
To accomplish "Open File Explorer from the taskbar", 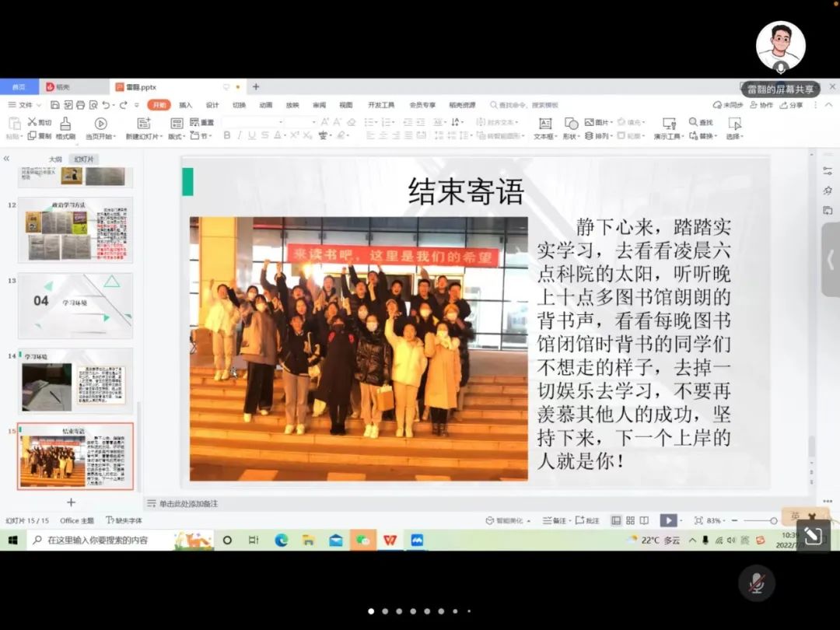I will 308,540.
